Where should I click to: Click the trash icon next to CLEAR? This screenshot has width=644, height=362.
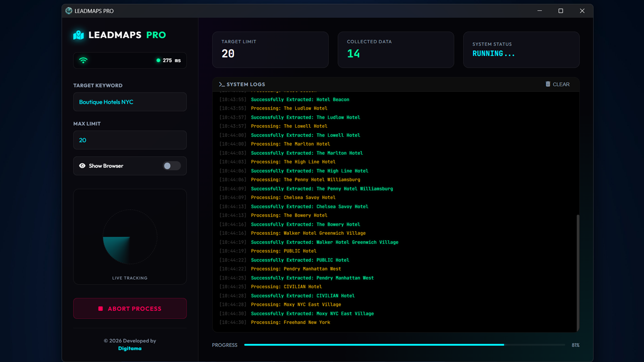point(548,84)
